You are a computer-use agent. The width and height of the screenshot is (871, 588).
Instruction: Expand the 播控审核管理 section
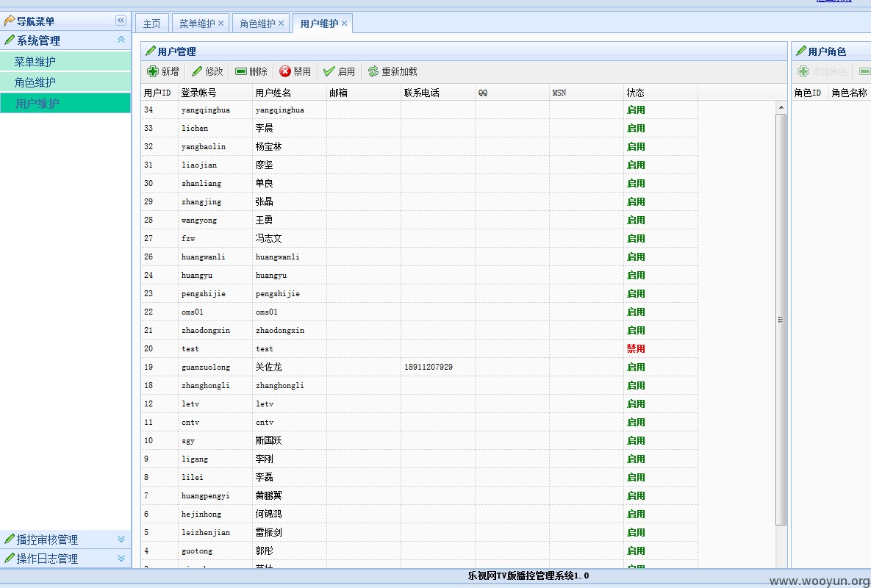click(121, 539)
